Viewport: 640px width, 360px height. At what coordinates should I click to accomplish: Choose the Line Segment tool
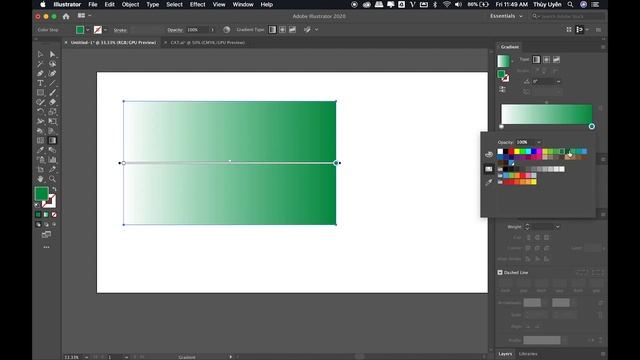point(53,83)
